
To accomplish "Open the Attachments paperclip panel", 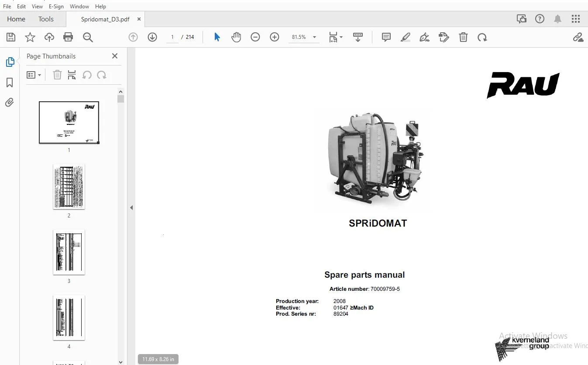I will (10, 103).
